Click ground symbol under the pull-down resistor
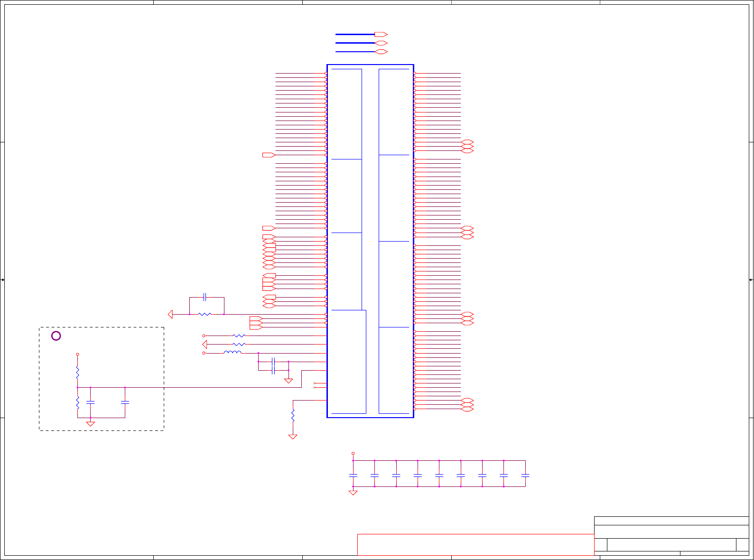 [293, 437]
